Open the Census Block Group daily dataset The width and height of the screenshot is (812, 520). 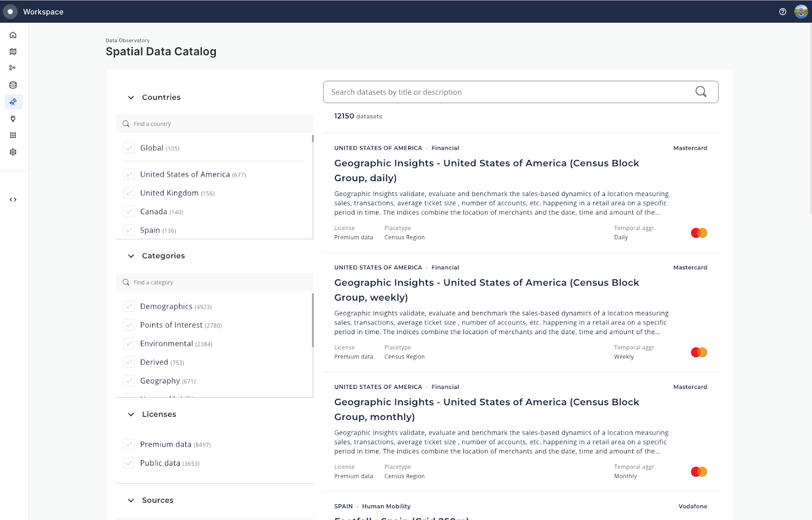tap(486, 170)
